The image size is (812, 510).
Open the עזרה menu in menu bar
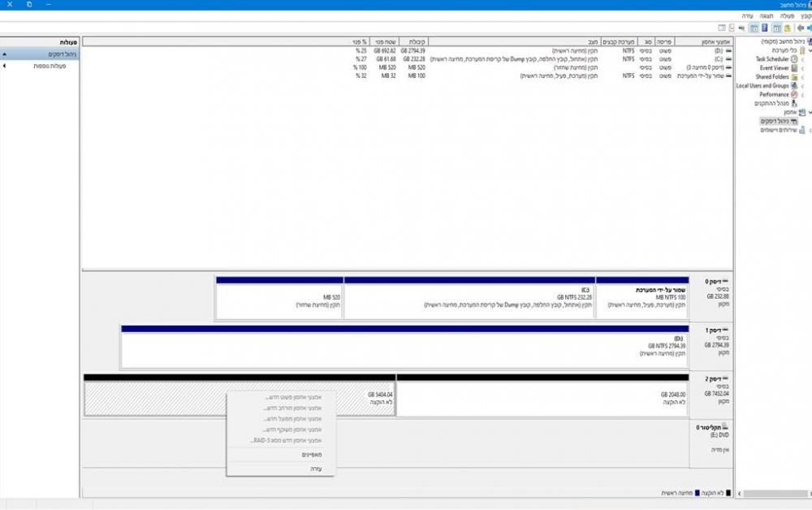(747, 15)
